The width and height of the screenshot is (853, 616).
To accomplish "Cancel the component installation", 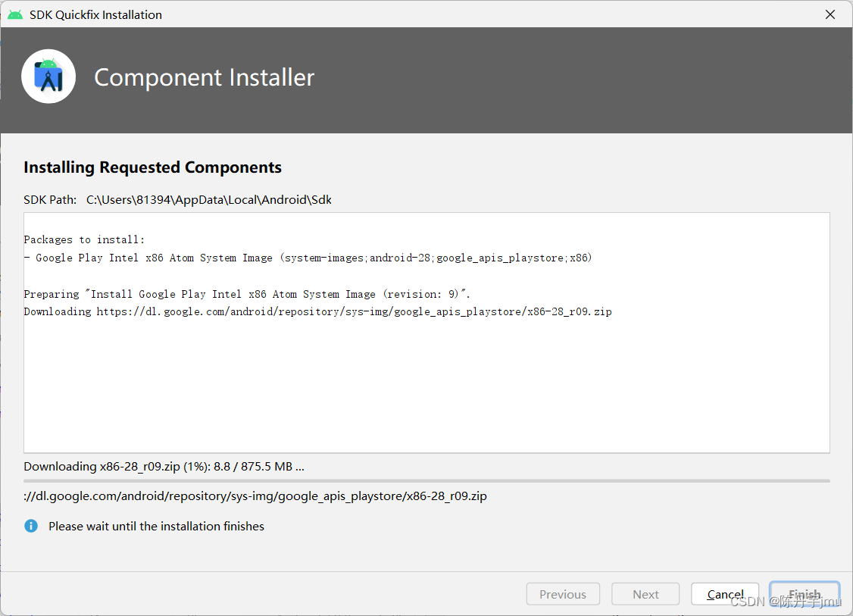I will 726,594.
